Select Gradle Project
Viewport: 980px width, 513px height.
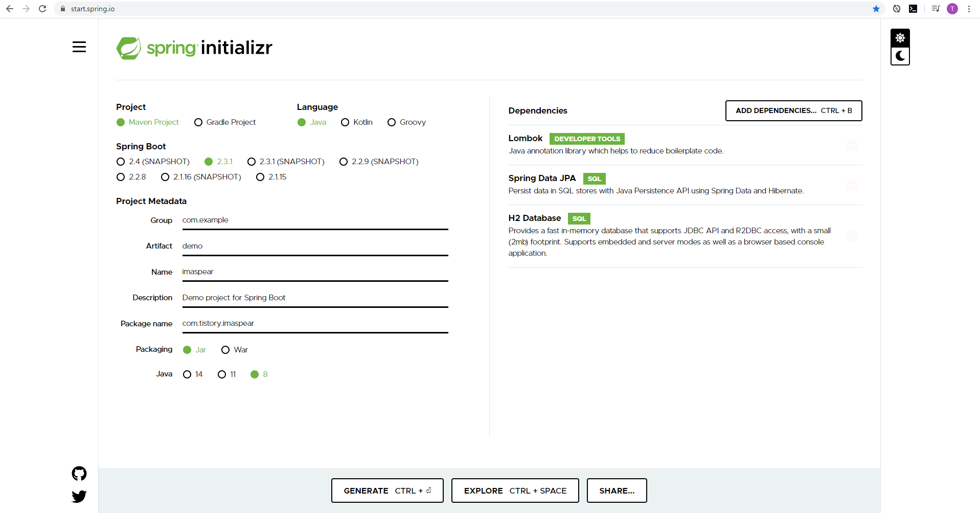[225, 122]
